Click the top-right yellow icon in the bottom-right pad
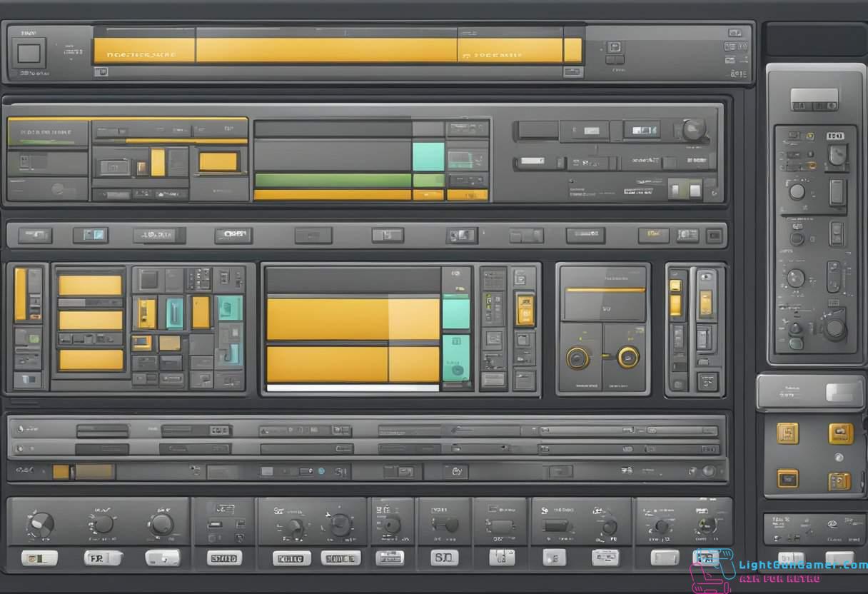868x594 pixels. click(840, 433)
